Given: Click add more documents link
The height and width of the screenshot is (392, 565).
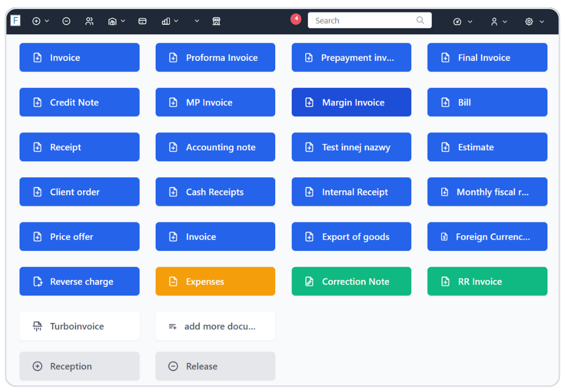Looking at the screenshot, I should (x=215, y=326).
